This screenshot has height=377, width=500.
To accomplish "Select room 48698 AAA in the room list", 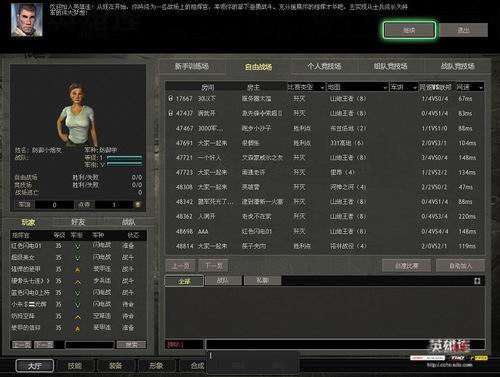I will 325,231.
